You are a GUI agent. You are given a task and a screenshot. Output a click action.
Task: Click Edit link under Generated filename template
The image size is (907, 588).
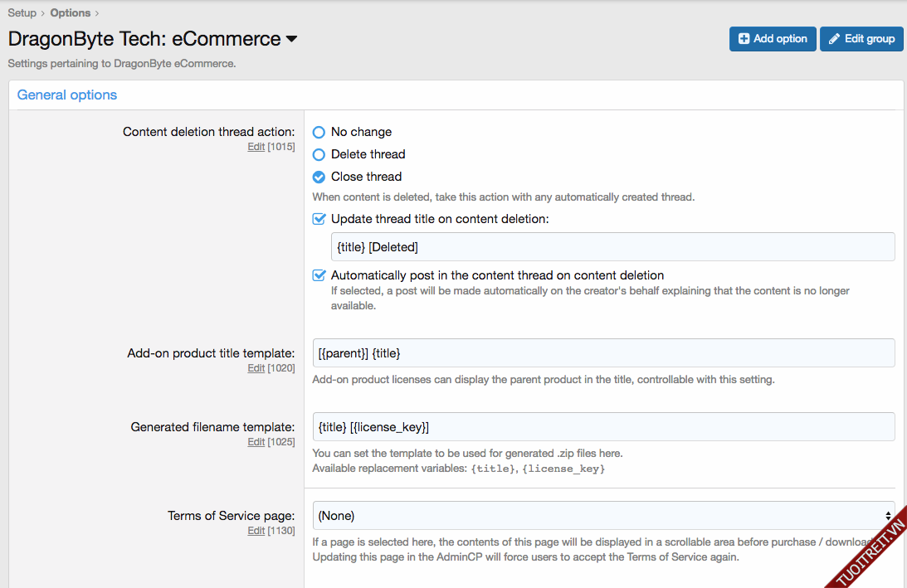point(256,442)
